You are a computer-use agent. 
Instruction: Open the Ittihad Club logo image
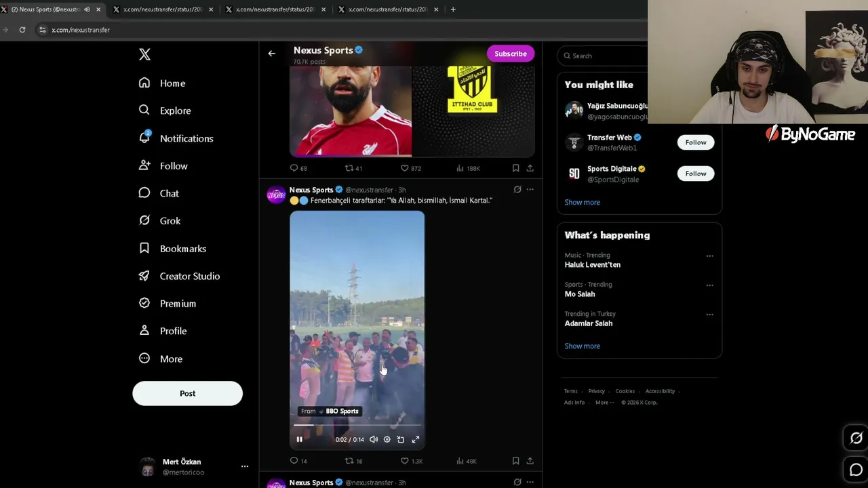coord(473,112)
